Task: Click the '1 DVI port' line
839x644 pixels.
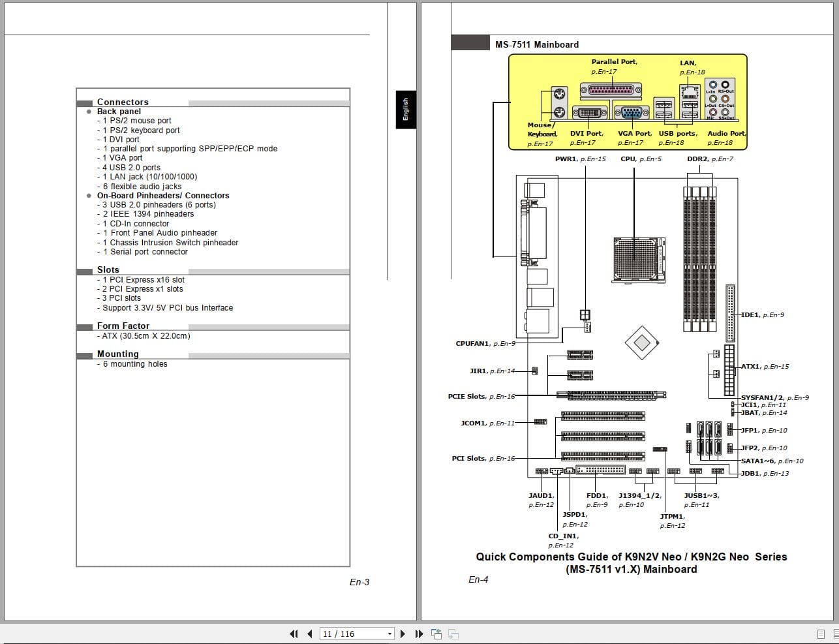Action: click(x=118, y=139)
